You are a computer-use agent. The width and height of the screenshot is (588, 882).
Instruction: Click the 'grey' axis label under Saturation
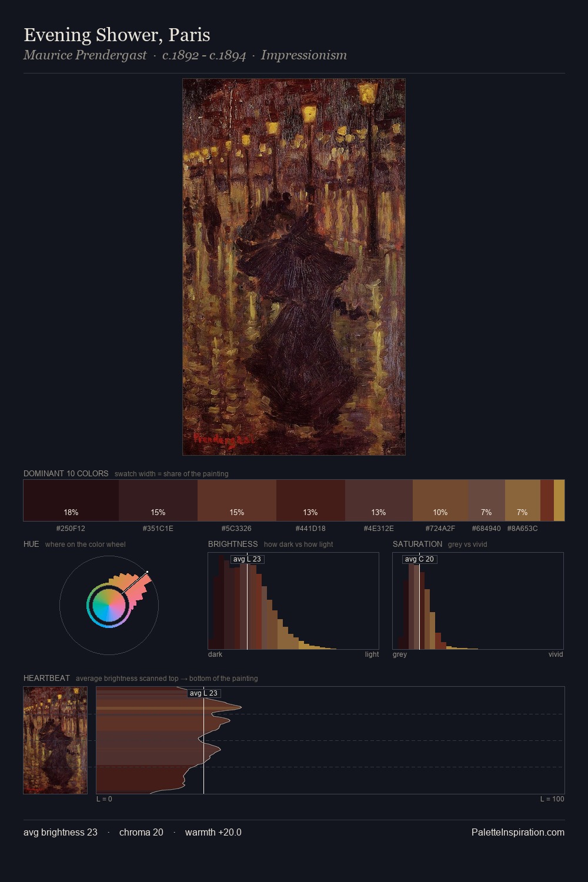[400, 654]
